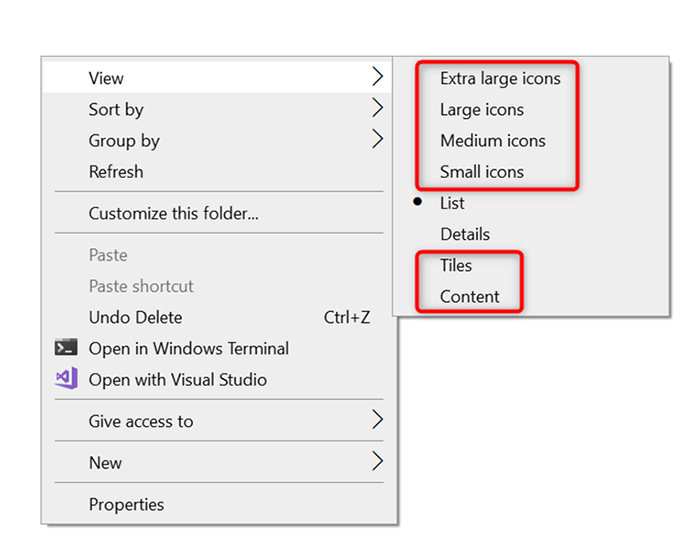Open folder Properties

126,504
